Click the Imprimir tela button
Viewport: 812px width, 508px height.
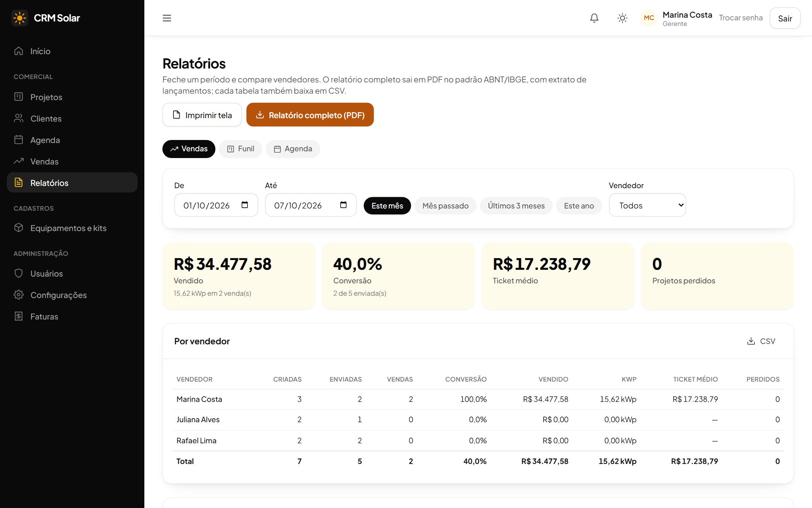coord(202,115)
